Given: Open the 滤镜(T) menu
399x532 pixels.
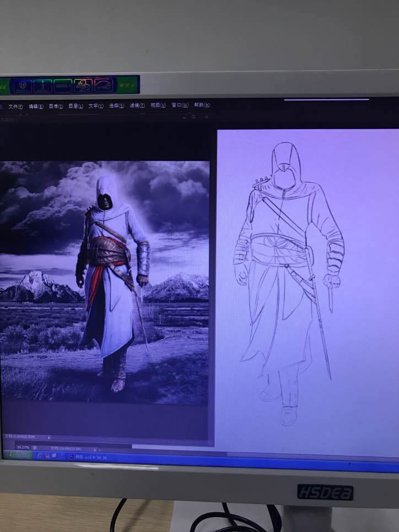Looking at the screenshot, I should pyautogui.click(x=137, y=106).
